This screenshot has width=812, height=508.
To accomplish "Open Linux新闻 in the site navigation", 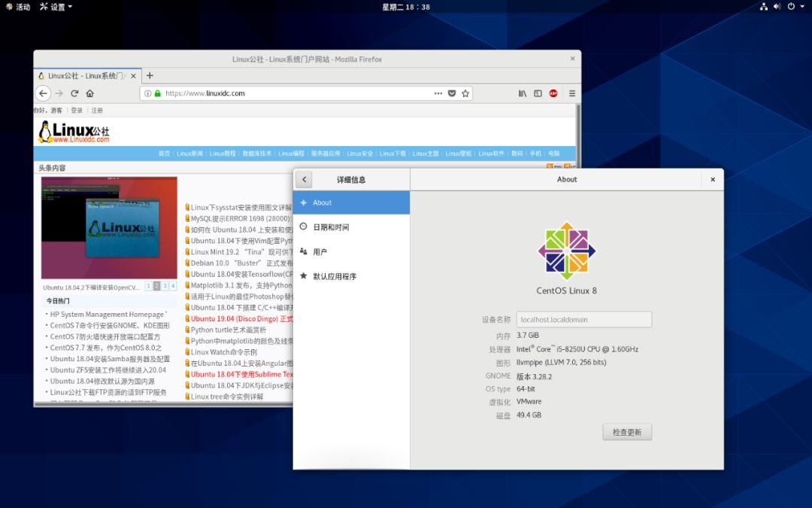I will pyautogui.click(x=189, y=154).
